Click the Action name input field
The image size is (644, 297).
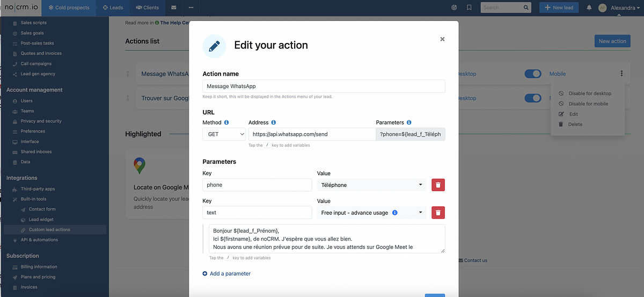coord(324,86)
